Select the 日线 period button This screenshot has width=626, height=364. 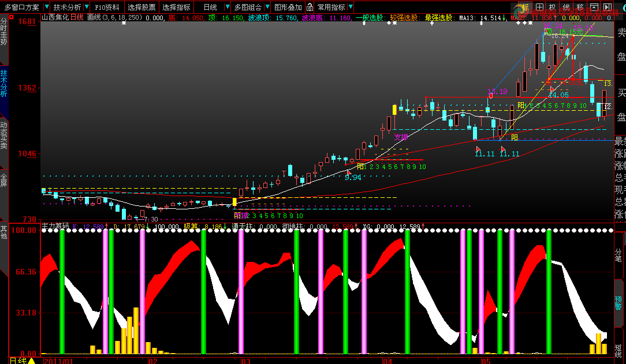(210, 7)
